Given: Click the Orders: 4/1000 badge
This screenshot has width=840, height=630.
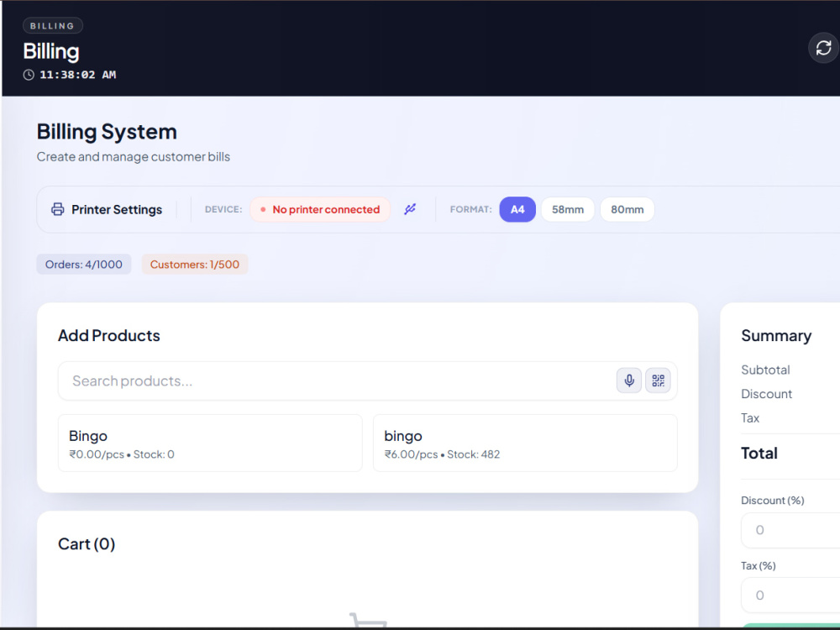Looking at the screenshot, I should point(83,264).
